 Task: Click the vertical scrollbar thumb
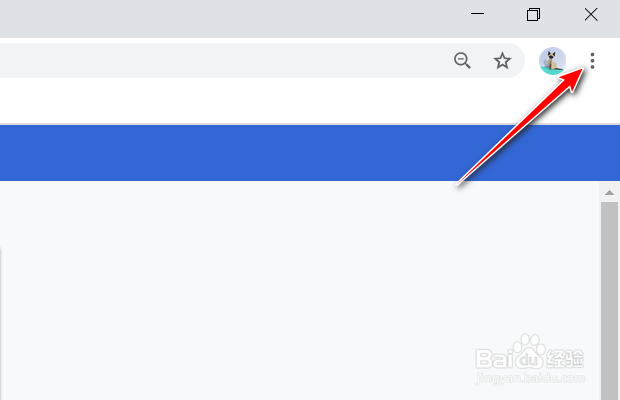(x=608, y=300)
